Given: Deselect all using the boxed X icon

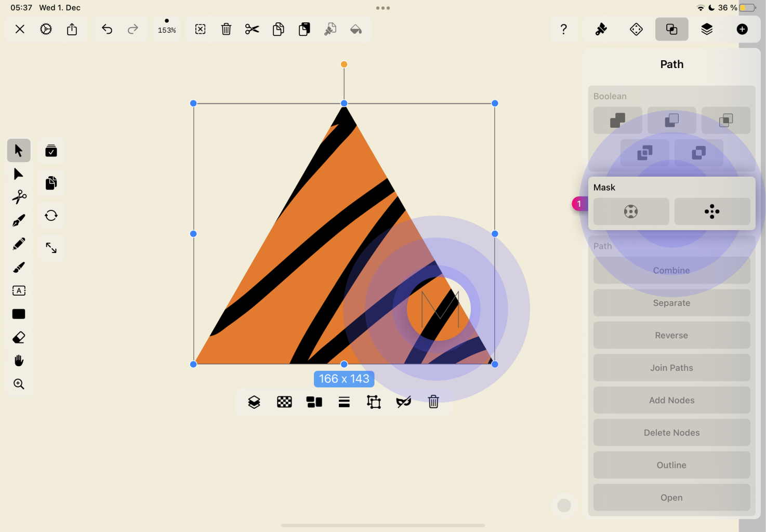Looking at the screenshot, I should pos(201,30).
